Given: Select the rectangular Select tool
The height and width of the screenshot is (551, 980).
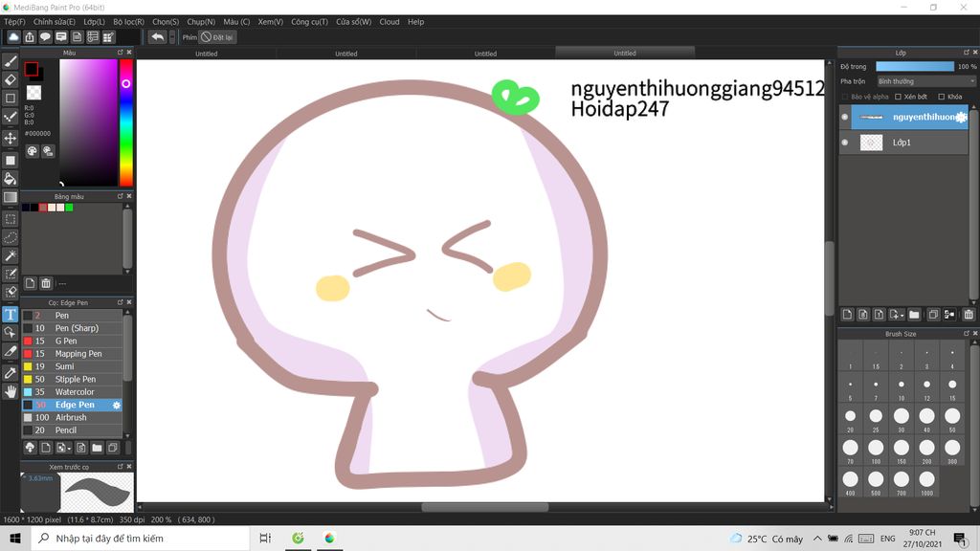Looking at the screenshot, I should pos(10,219).
